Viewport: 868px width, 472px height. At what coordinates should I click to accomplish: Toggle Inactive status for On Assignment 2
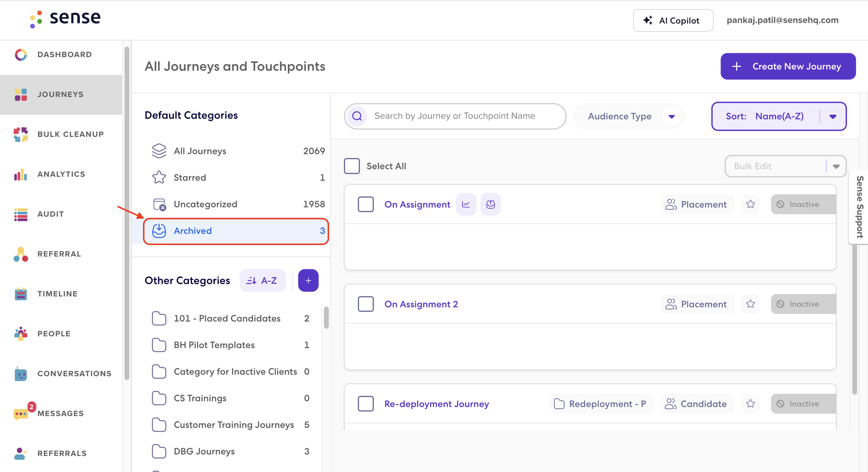point(803,304)
